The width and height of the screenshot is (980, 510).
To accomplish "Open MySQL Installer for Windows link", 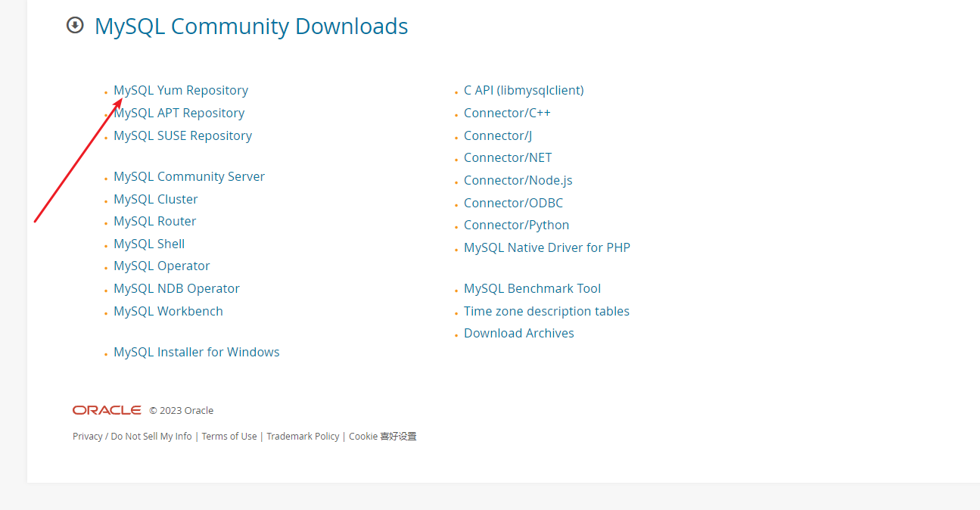I will [x=197, y=352].
